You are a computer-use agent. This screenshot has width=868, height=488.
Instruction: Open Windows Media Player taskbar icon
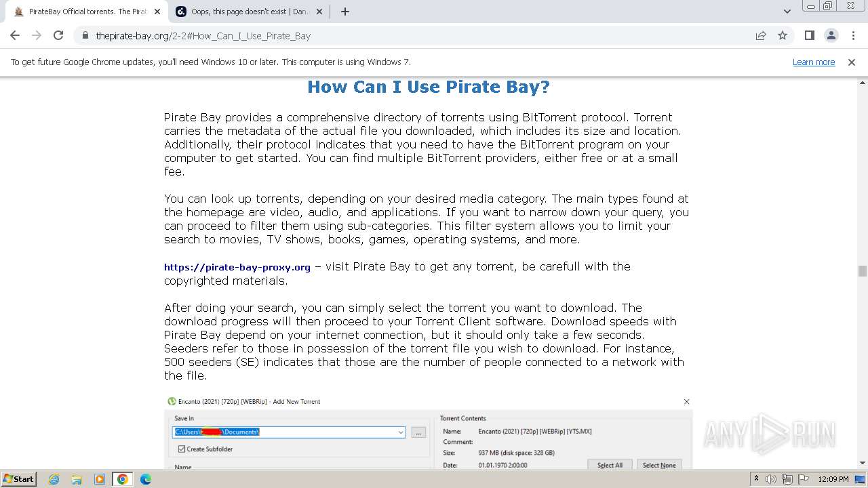(x=100, y=479)
